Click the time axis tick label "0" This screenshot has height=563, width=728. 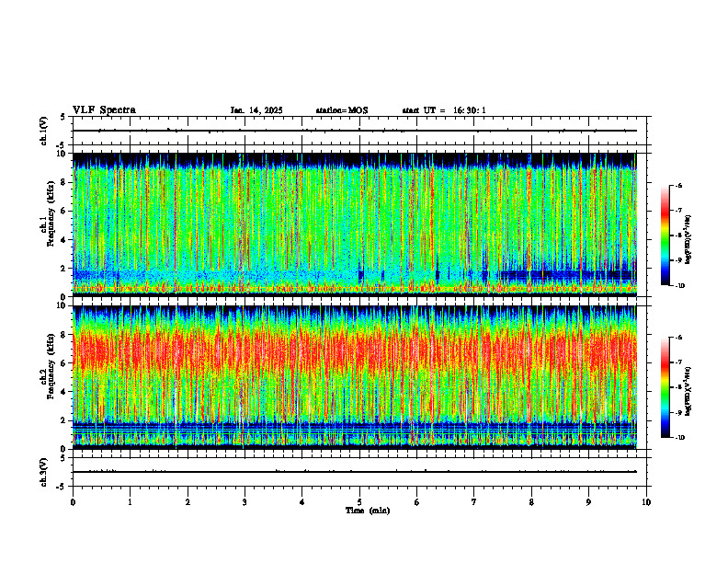click(73, 502)
